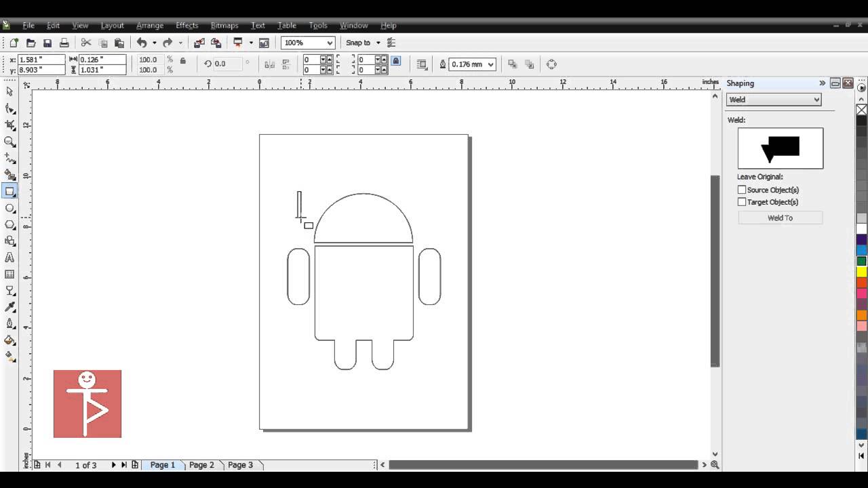The height and width of the screenshot is (488, 868).
Task: Save the document with floppy icon
Action: [47, 43]
